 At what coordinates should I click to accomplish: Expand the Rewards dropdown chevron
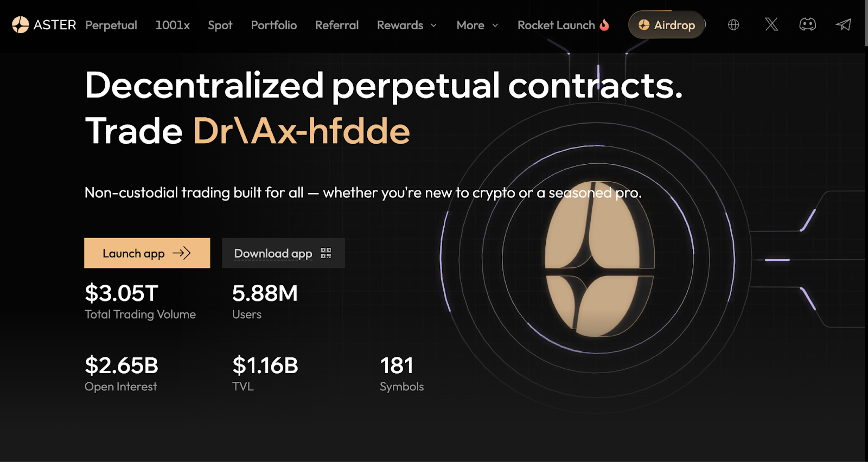tap(434, 25)
